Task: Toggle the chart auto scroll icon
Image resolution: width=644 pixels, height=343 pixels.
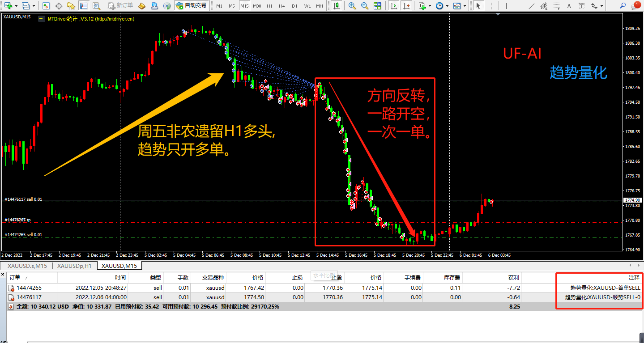Action: (x=393, y=6)
